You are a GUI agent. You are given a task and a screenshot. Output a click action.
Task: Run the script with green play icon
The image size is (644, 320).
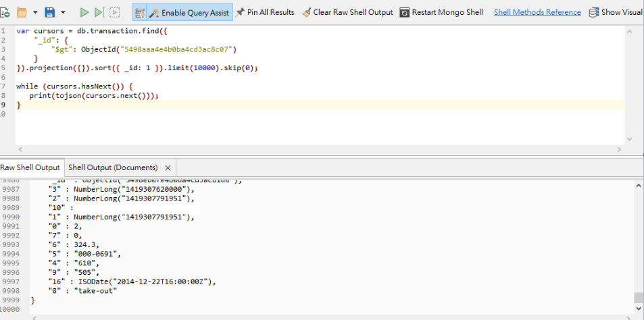point(84,12)
